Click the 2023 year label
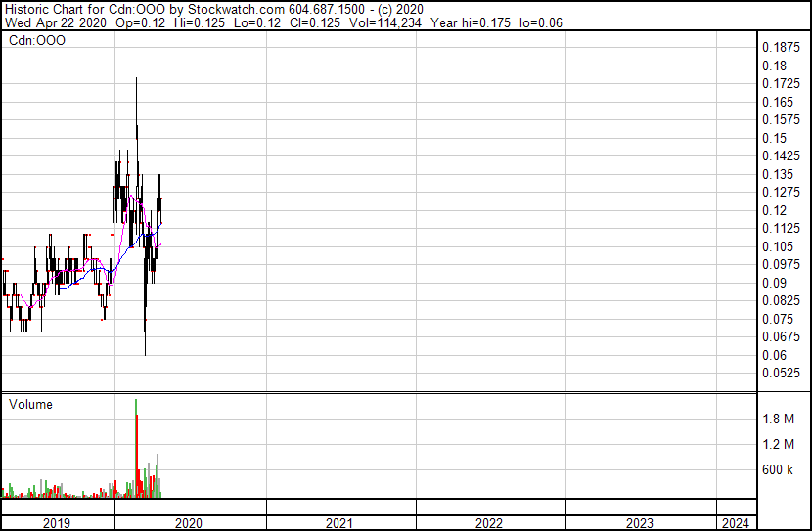 [x=639, y=523]
